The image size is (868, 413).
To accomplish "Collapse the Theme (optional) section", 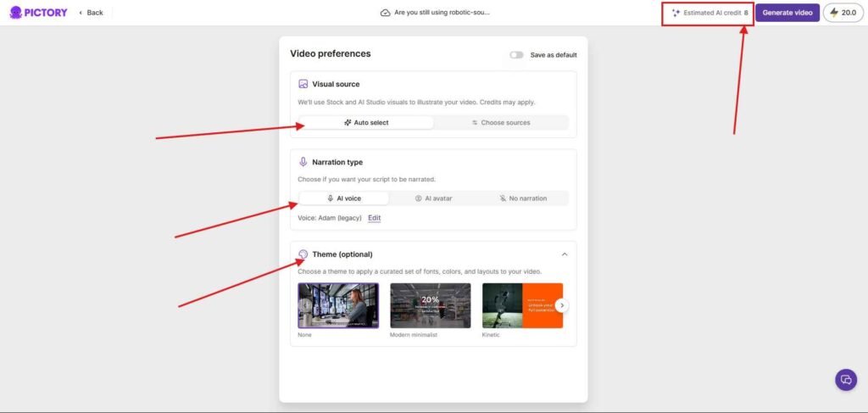I will (565, 254).
